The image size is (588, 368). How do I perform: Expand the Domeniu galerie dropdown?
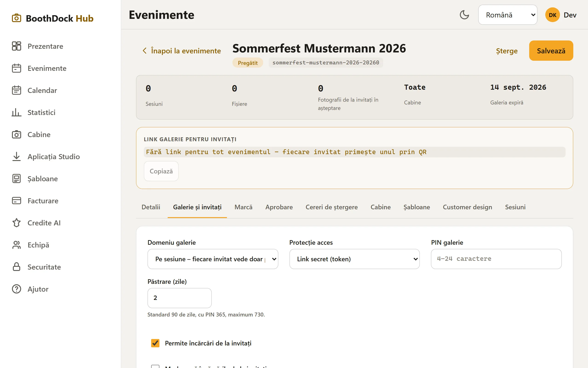[213, 259]
